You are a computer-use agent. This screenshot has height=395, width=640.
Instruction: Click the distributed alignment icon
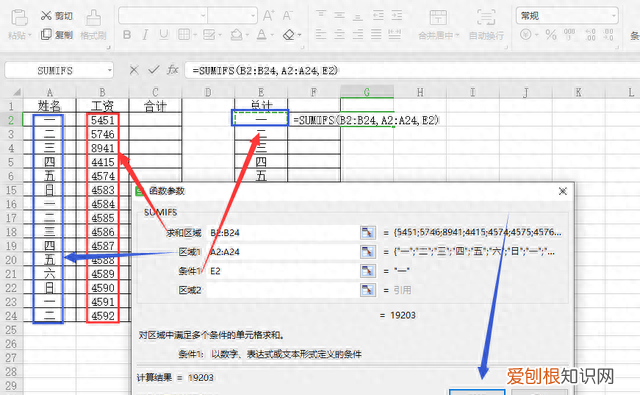395,35
